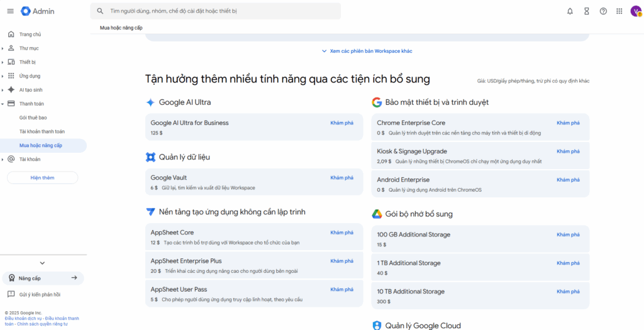The width and height of the screenshot is (644, 330).
Task: Expand the Thư mục sidebar section
Action: point(3,48)
